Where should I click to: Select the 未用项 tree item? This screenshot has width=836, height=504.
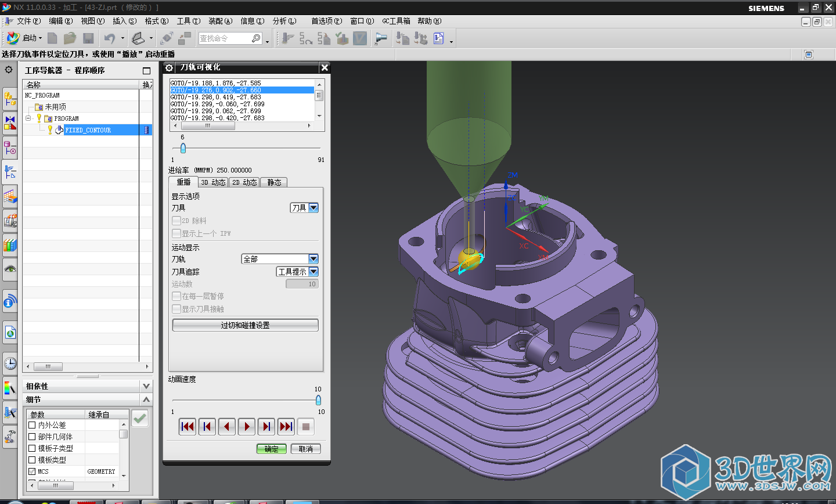click(x=55, y=107)
